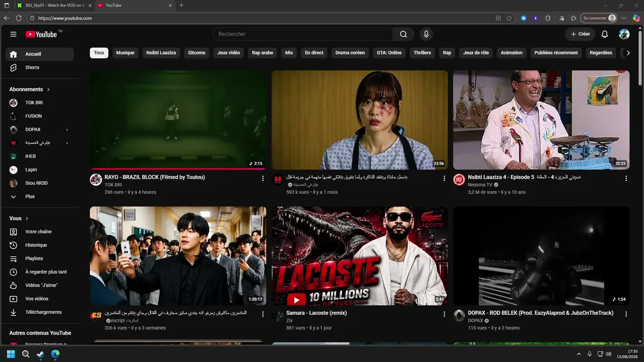
Task: Go back in the browser
Action: click(7, 18)
